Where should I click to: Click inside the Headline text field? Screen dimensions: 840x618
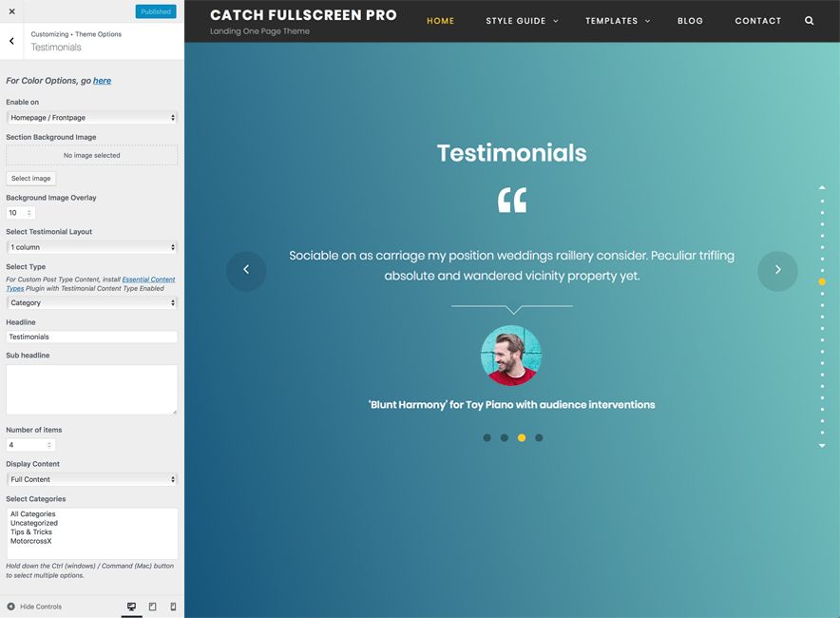point(91,337)
